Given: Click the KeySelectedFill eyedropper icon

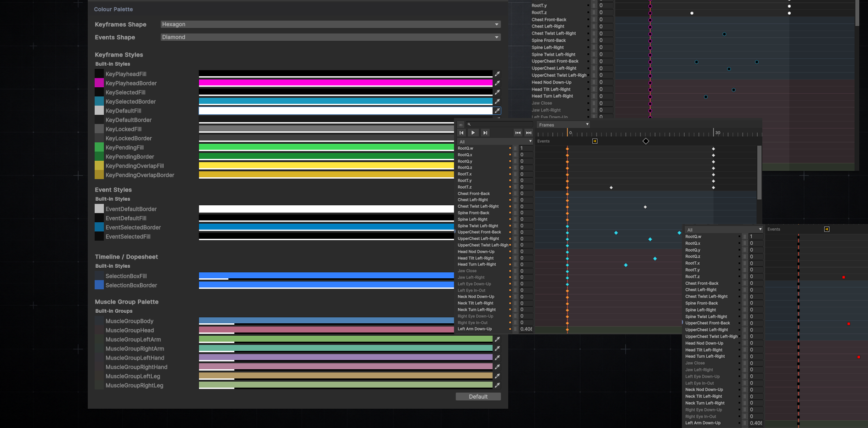Looking at the screenshot, I should [497, 92].
